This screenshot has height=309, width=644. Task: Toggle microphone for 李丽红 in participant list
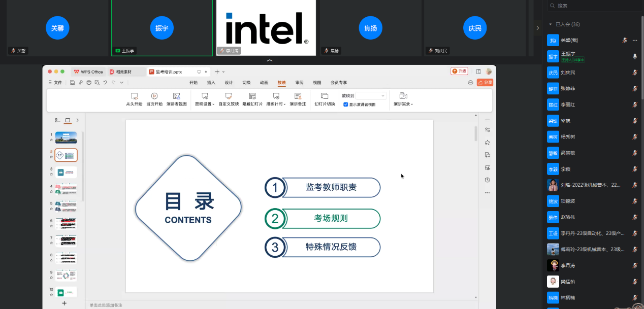click(x=635, y=105)
